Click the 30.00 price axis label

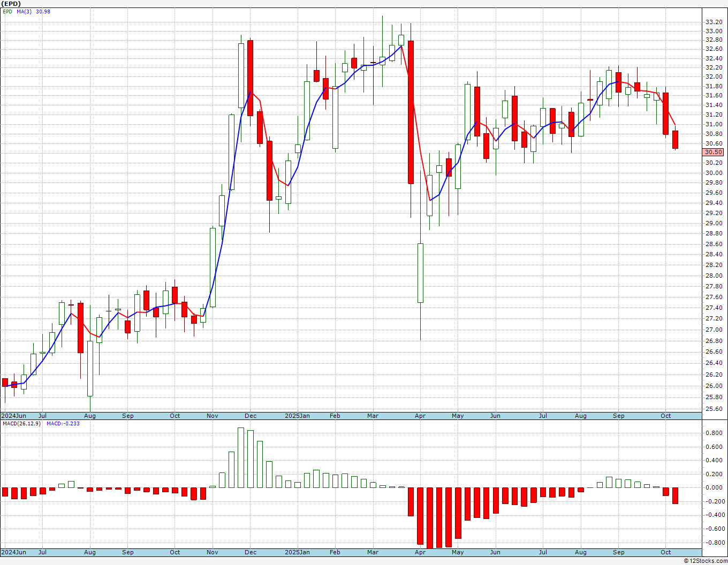[714, 173]
